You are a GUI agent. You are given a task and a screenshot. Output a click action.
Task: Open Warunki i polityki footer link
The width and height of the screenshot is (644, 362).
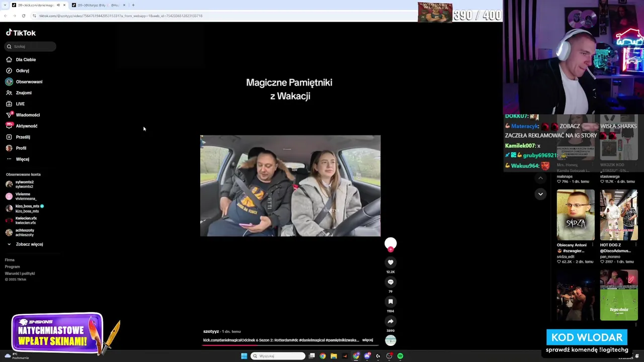(20, 274)
